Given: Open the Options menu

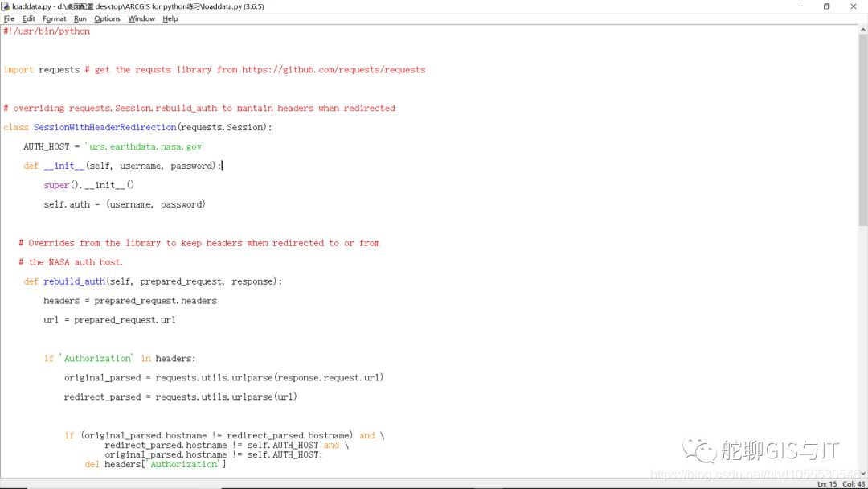Looking at the screenshot, I should (107, 18).
